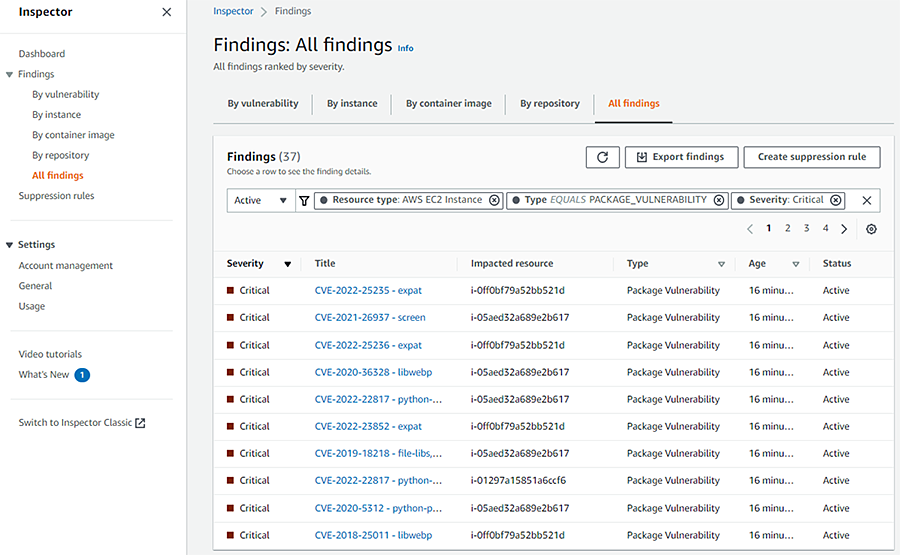Screen dimensions: 900x555
Task: Go to next page of findings
Action: [x=844, y=229]
